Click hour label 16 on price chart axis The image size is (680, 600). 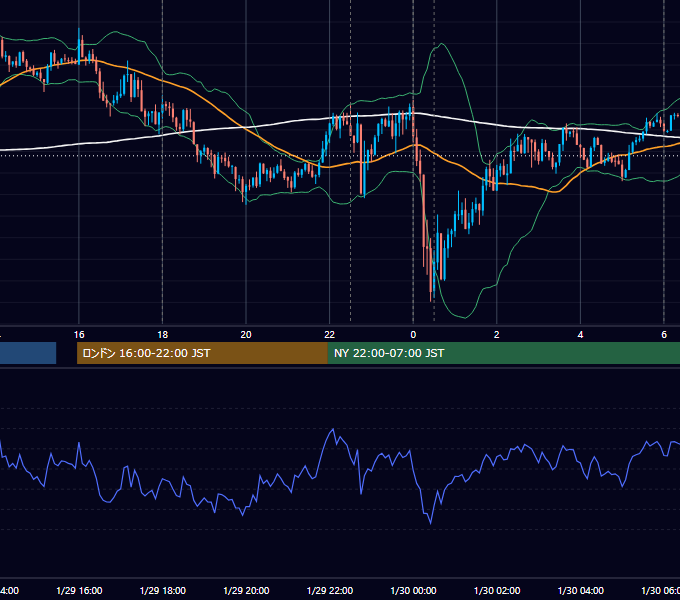79,335
